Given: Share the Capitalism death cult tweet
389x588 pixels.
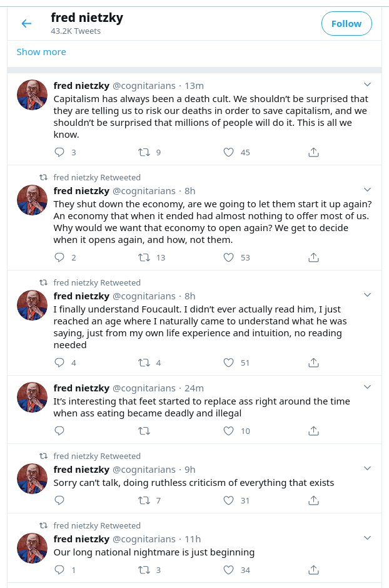Looking at the screenshot, I should coord(314,152).
